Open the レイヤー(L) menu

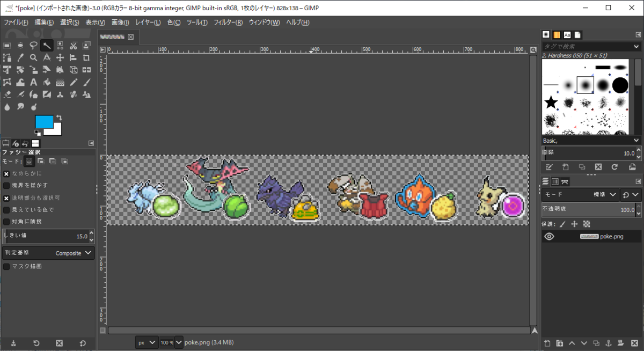(x=148, y=23)
